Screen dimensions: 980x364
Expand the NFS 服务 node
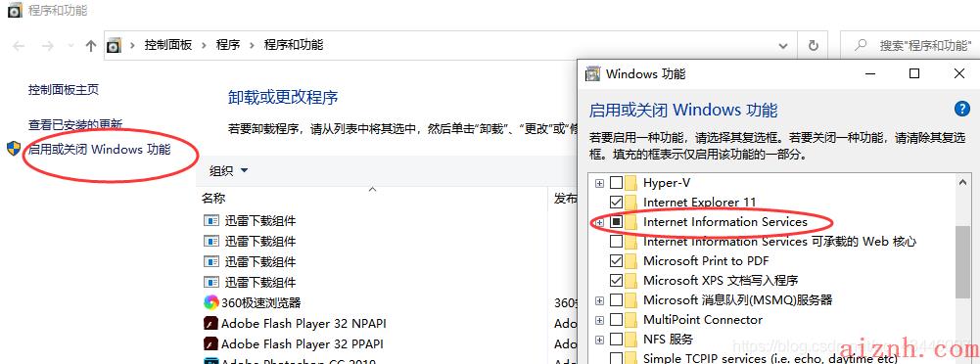click(x=599, y=341)
